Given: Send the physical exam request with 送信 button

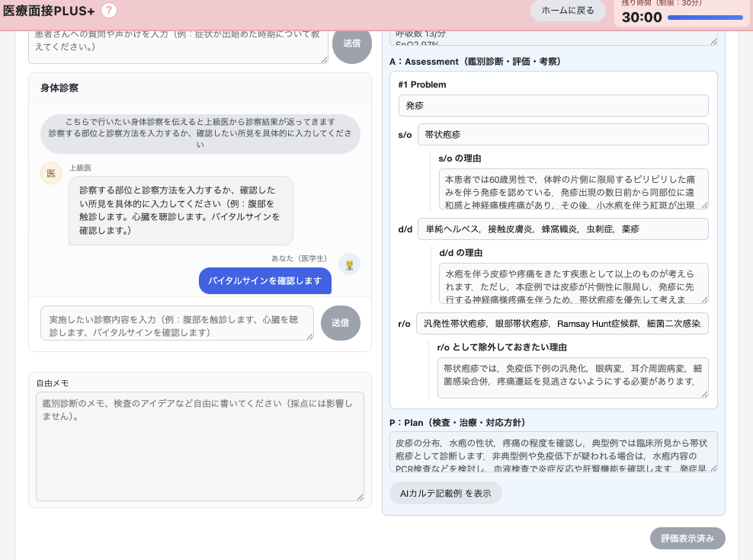Looking at the screenshot, I should (340, 323).
